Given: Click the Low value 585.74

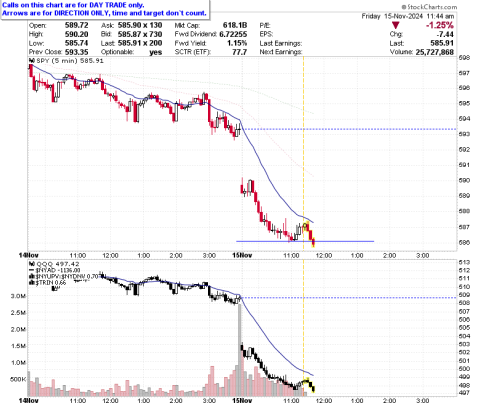Looking at the screenshot, I should click(x=77, y=43).
